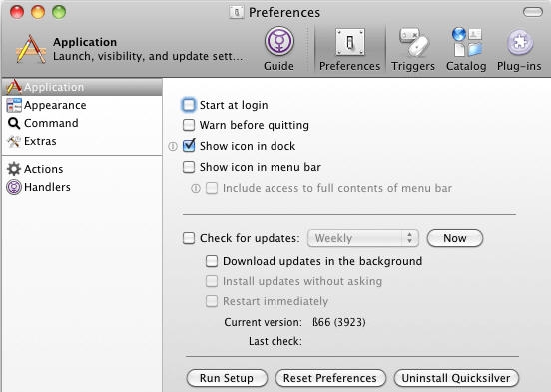This screenshot has width=551, height=392.
Task: Click the Handlers purple icon in sidebar
Action: pyautogui.click(x=14, y=187)
